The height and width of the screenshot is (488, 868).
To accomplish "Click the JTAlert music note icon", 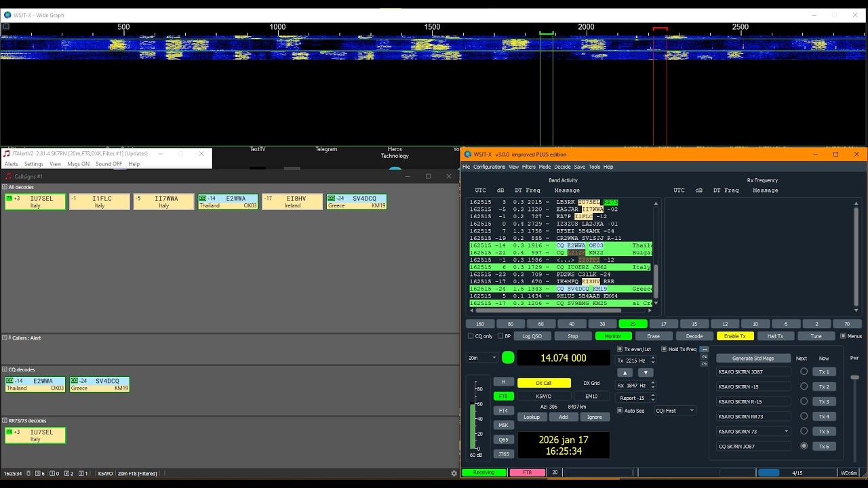I will pos(5,154).
